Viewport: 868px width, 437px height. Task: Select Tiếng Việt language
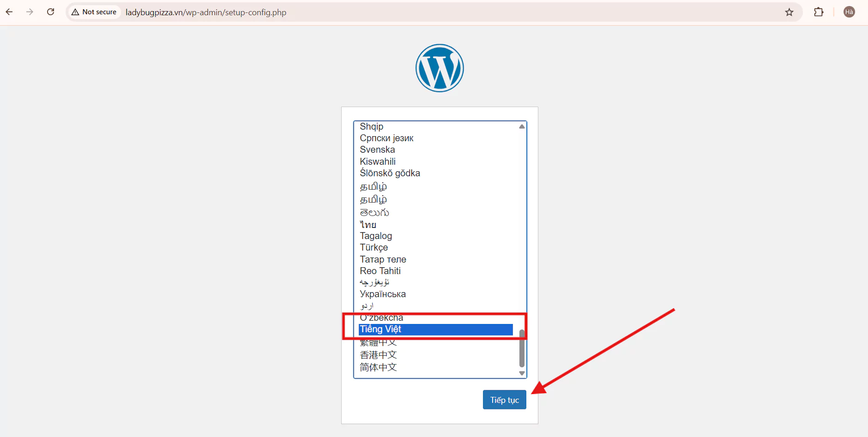(x=436, y=329)
